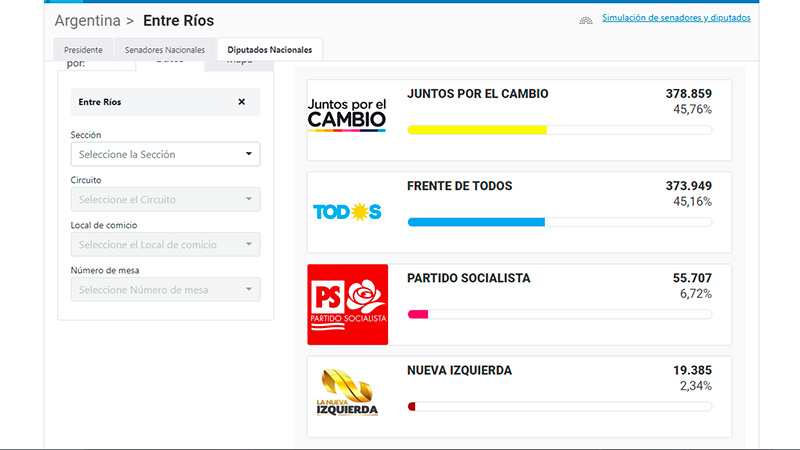The width and height of the screenshot is (800, 450).
Task: Open the Presidente tab
Action: tap(83, 49)
